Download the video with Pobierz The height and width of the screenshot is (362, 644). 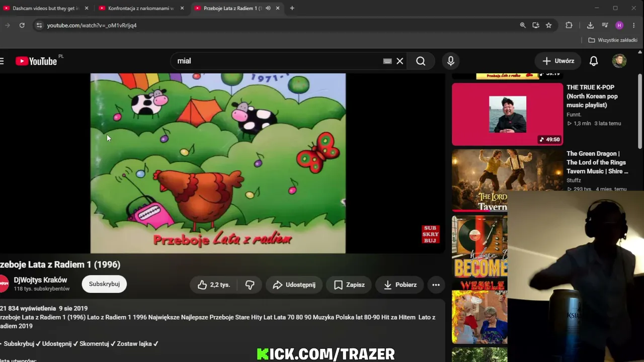(x=399, y=285)
